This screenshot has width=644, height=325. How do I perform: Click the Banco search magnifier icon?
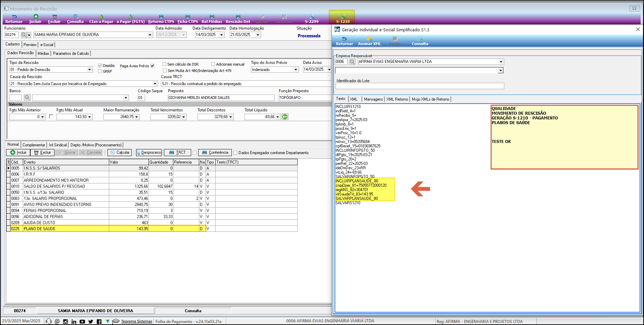pos(27,98)
